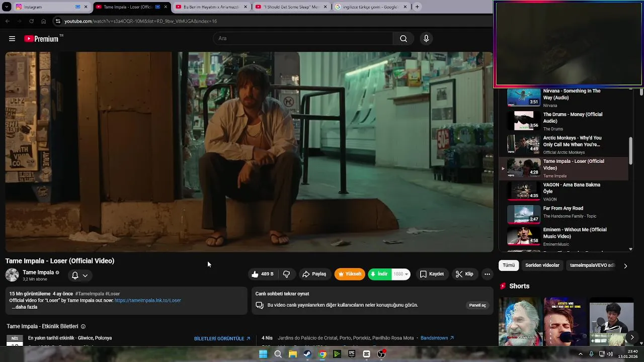Open File Explorer from taskbar
Screen dimensions: 644x362
click(292, 354)
